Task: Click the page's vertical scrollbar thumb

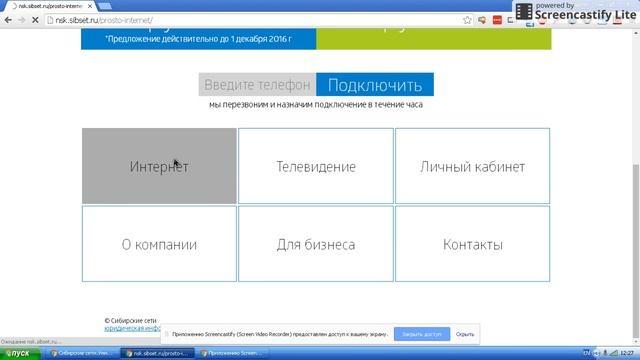Action: click(x=636, y=251)
